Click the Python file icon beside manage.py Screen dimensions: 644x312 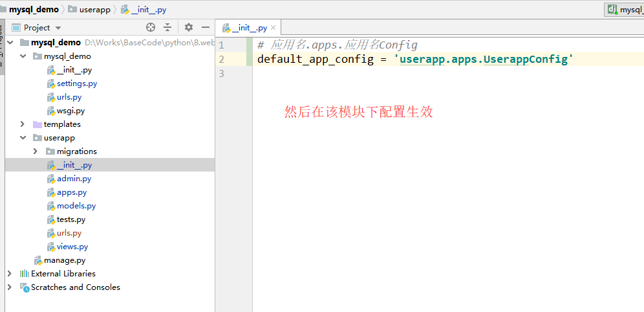[38, 261]
